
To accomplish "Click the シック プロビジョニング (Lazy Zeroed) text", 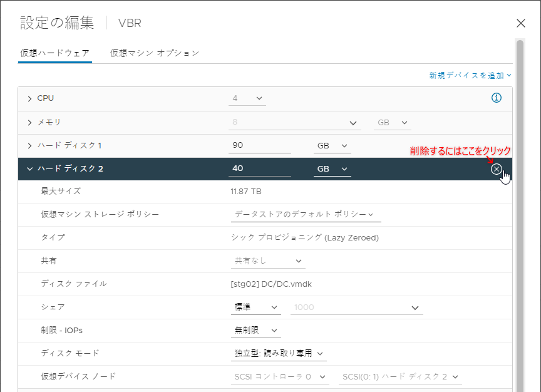I will (x=305, y=238).
